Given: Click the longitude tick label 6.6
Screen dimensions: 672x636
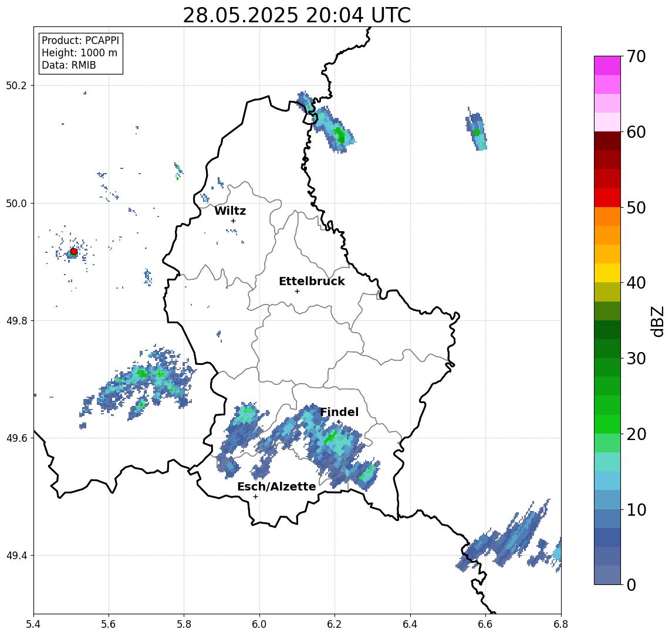Looking at the screenshot, I should (485, 624).
